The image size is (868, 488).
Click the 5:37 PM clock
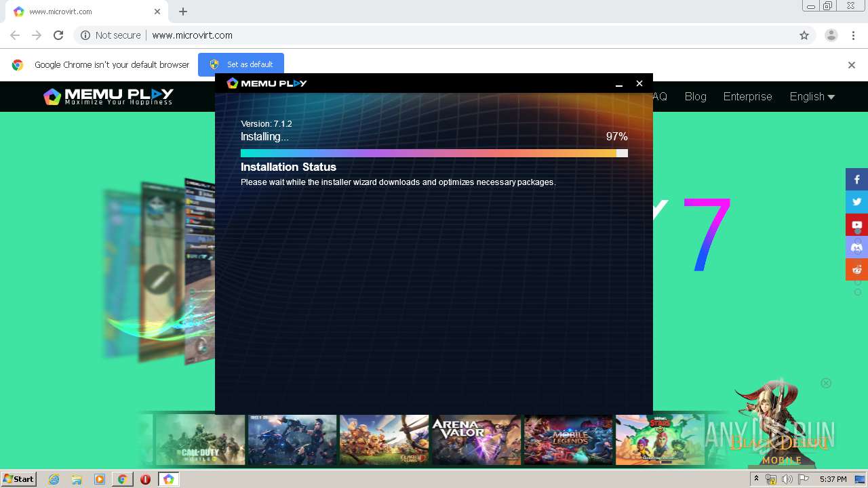click(833, 479)
